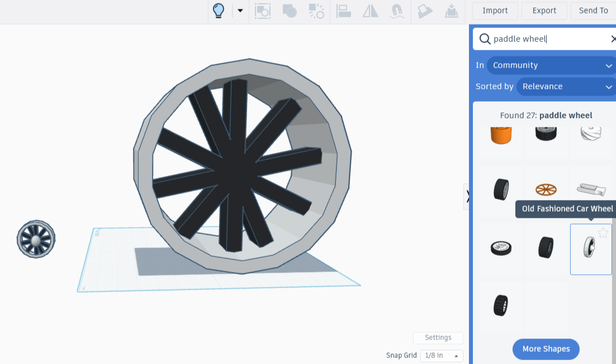616x364 pixels.
Task: Click the search magnifier icon
Action: 485,39
